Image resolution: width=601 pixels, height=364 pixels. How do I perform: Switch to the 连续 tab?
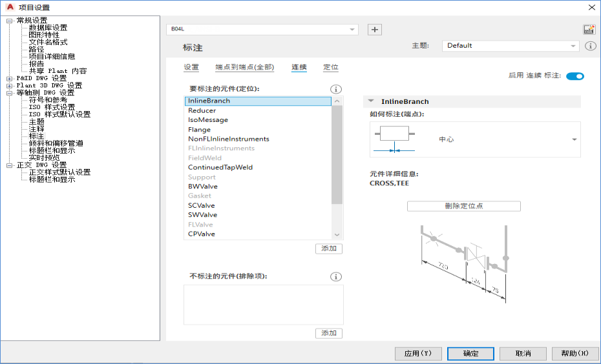(299, 67)
